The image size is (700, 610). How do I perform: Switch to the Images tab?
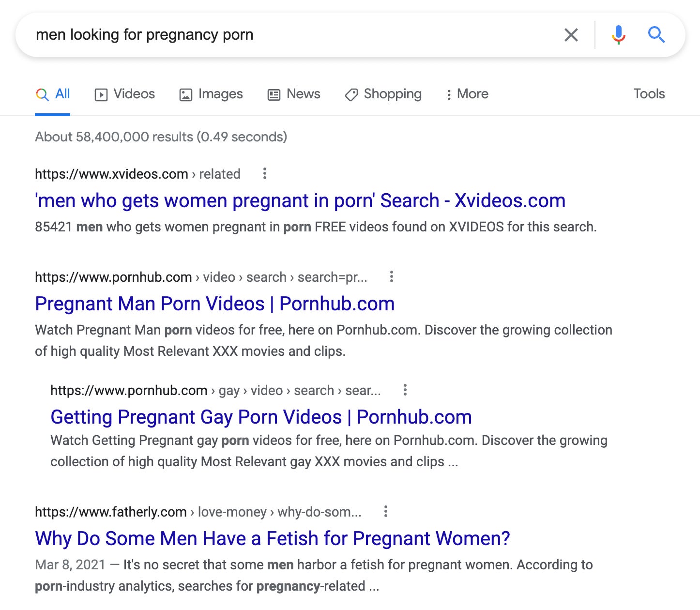(211, 94)
